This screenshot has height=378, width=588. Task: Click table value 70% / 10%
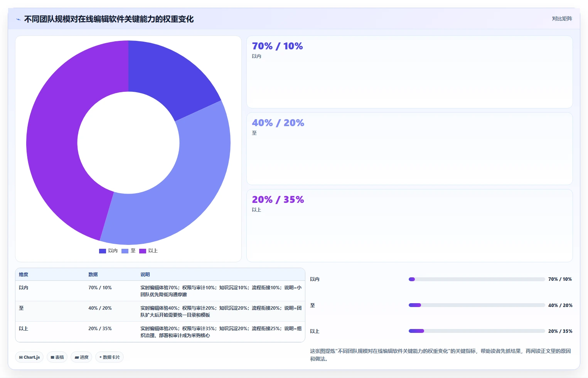tap(100, 288)
